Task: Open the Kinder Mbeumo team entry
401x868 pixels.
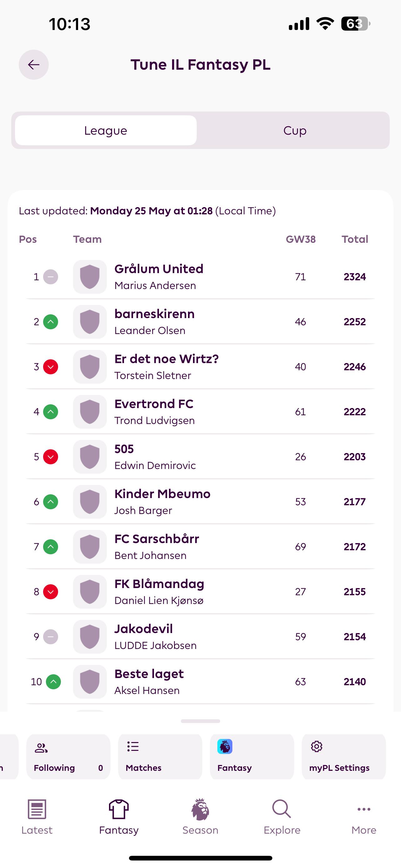Action: pyautogui.click(x=200, y=502)
